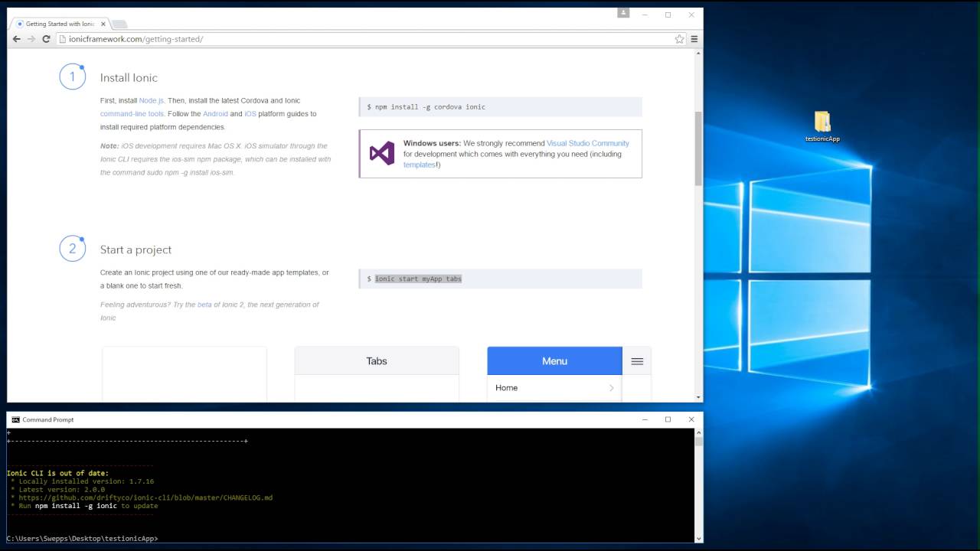Click the npm install -g cordova ionic command
Viewport: 980px width, 551px height.
pyautogui.click(x=430, y=107)
